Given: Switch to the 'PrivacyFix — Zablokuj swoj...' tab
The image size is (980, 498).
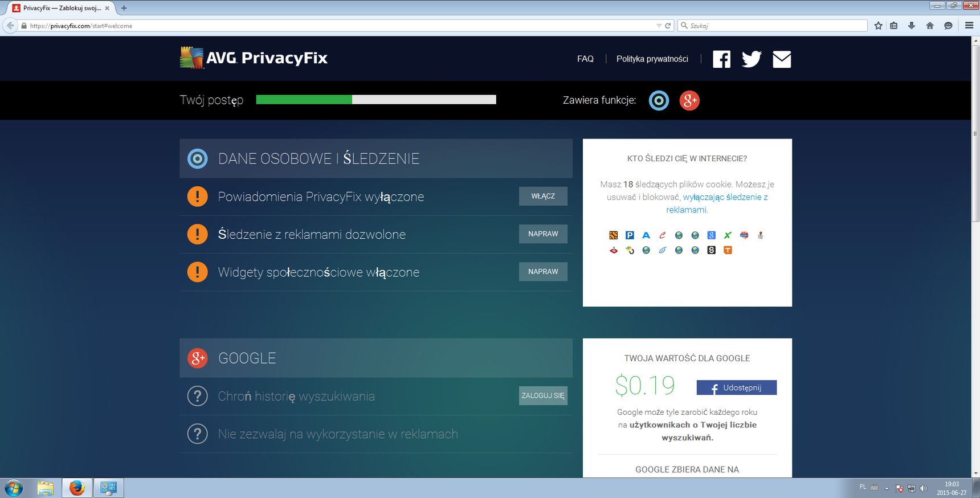Looking at the screenshot, I should point(61,8).
